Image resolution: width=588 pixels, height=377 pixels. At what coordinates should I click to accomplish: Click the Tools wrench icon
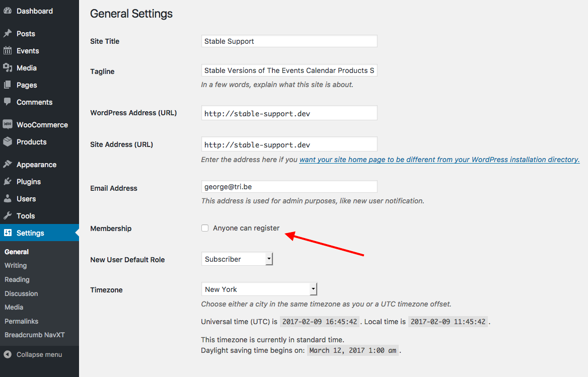click(8, 216)
